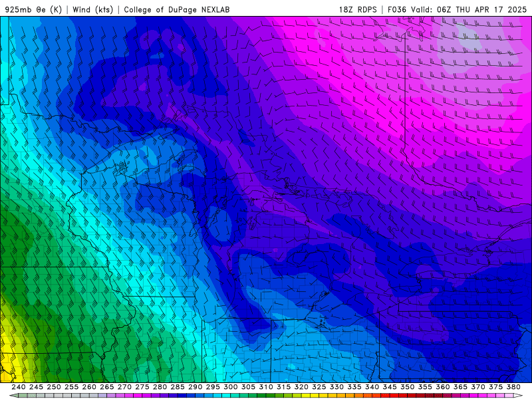Click "Valid: 06Z THU APR 17 2025" text
Viewport: 532px width, 399px height.
469,9
